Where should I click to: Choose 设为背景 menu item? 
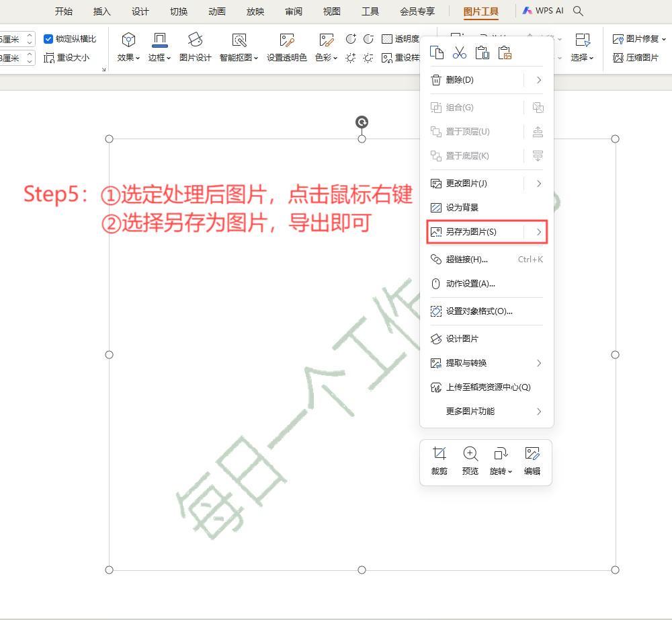pyautogui.click(x=487, y=208)
